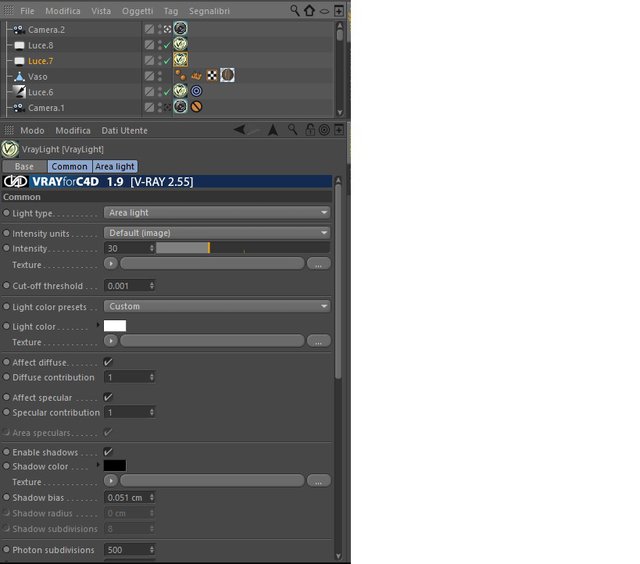The width and height of the screenshot is (640, 564).
Task: Toggle the Affect specular checkbox
Action: tap(108, 397)
